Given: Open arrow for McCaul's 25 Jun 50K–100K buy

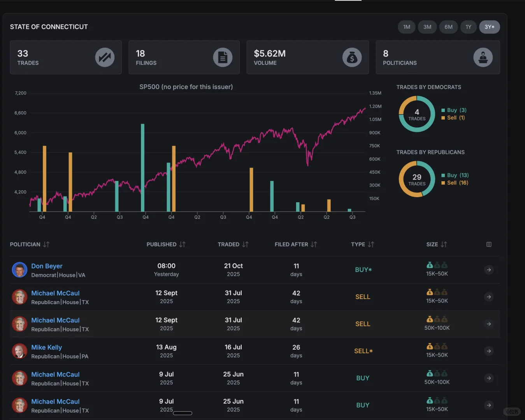Looking at the screenshot, I should [x=489, y=378].
